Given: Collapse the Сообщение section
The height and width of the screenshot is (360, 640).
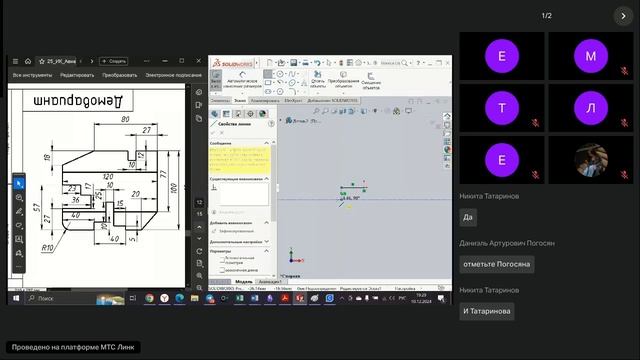Looking at the screenshot, I should 267,143.
